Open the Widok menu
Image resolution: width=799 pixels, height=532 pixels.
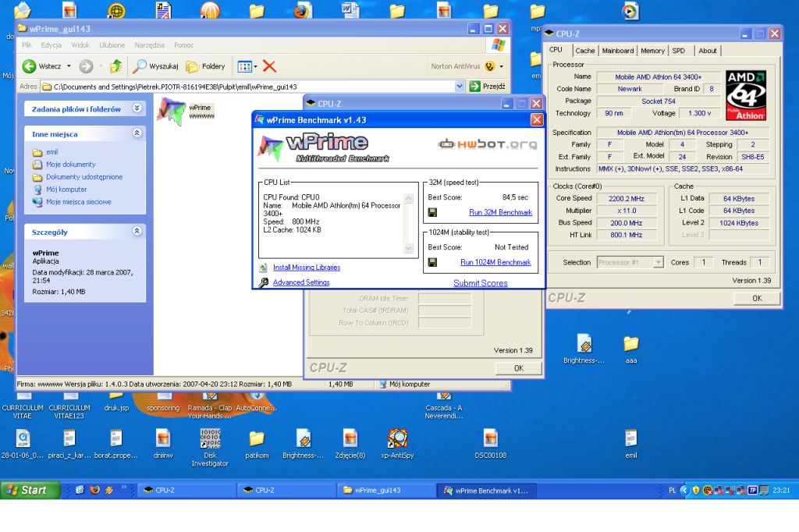click(x=80, y=45)
